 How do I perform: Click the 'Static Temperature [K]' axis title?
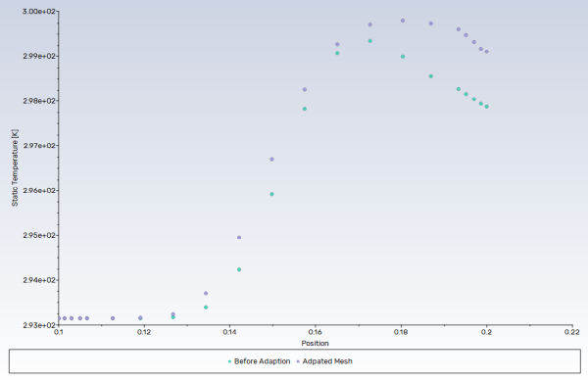point(15,167)
